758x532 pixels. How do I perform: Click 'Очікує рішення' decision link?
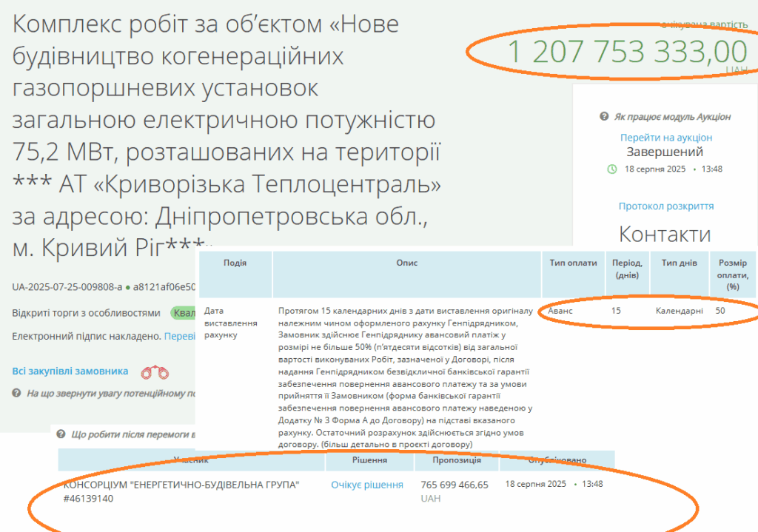pos(367,485)
